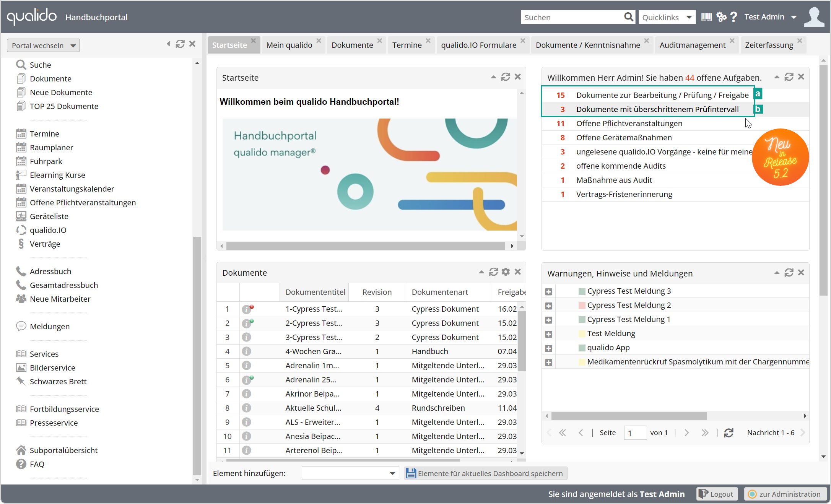Expand Cypress Test Meldung 2 entry
The height and width of the screenshot is (504, 831).
[x=548, y=306]
